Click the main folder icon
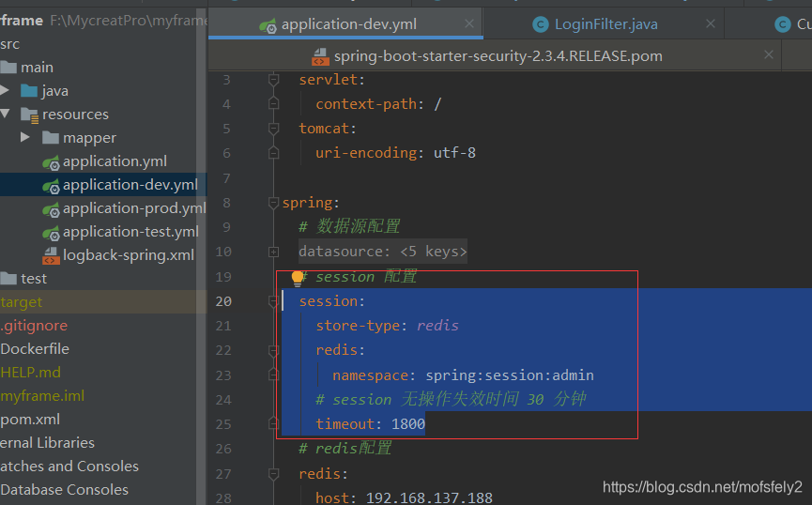812x505 pixels. [x=8, y=68]
